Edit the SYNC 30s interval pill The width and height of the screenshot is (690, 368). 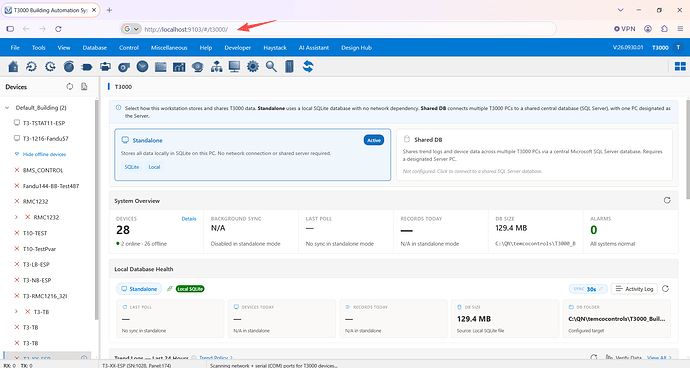[588, 289]
